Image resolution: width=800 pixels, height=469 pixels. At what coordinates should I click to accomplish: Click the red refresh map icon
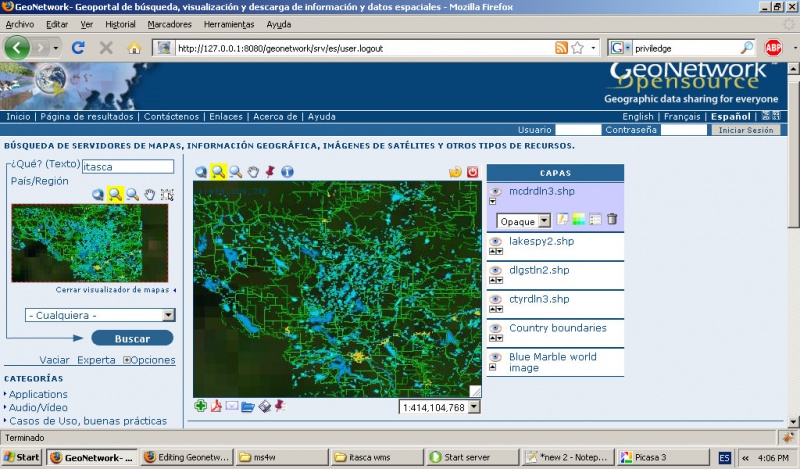pyautogui.click(x=473, y=172)
